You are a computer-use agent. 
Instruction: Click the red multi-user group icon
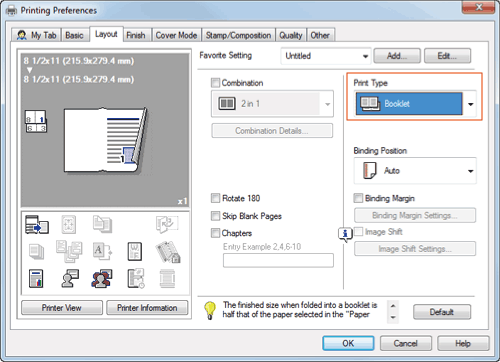coord(102,279)
